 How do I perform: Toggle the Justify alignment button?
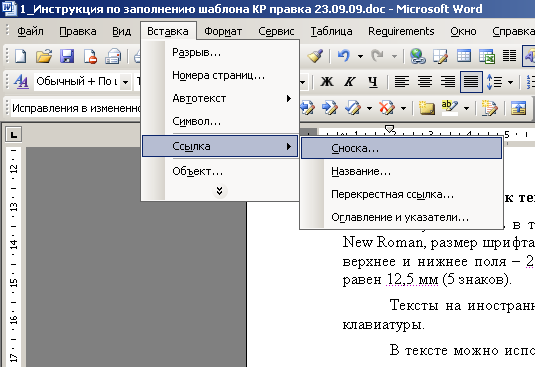pos(471,82)
